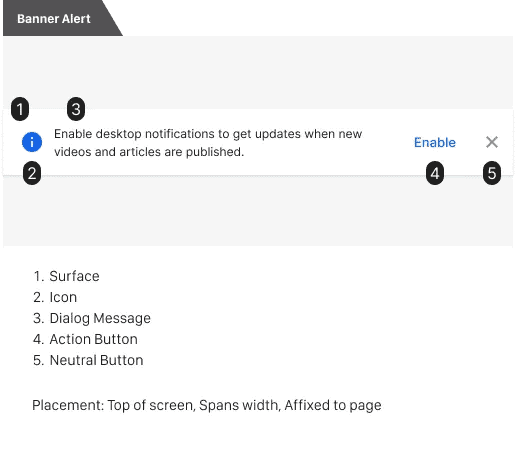Click the number 4 annotation badge
The width and height of the screenshot is (516, 456).
(x=435, y=173)
